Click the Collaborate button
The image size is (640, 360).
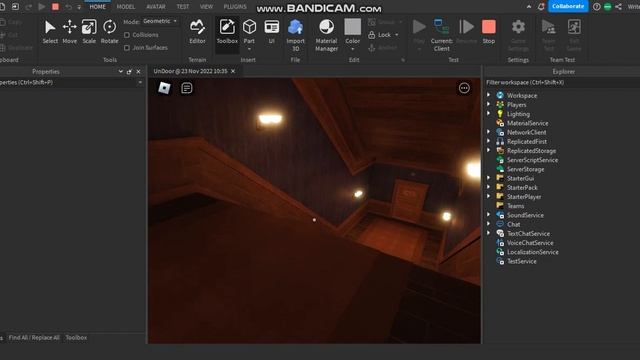click(568, 7)
